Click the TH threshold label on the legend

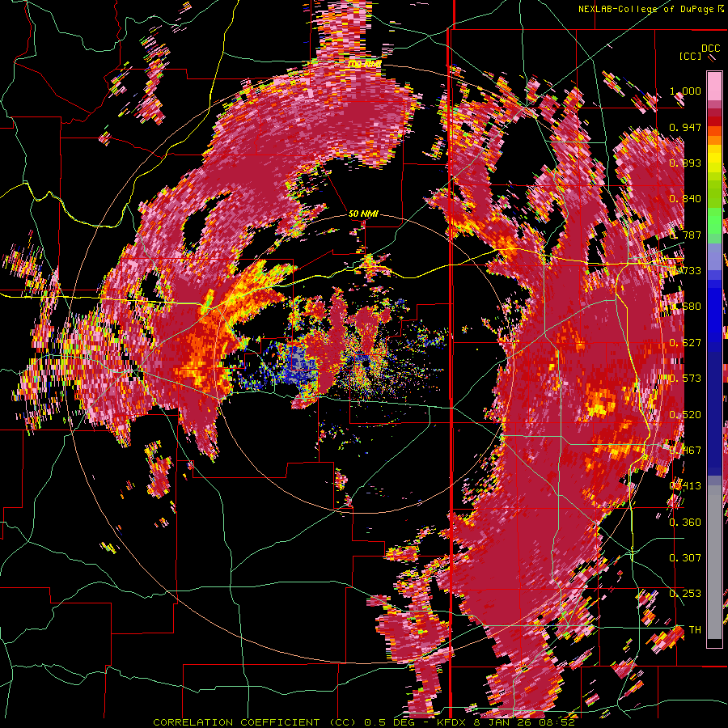(x=695, y=630)
